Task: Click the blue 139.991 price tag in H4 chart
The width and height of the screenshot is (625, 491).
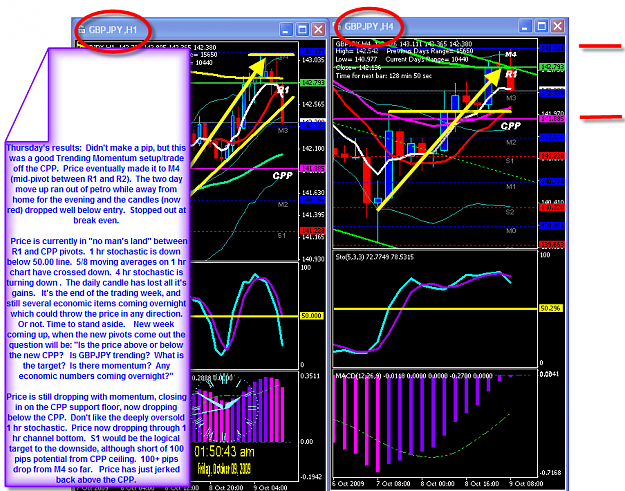Action: pos(552,226)
